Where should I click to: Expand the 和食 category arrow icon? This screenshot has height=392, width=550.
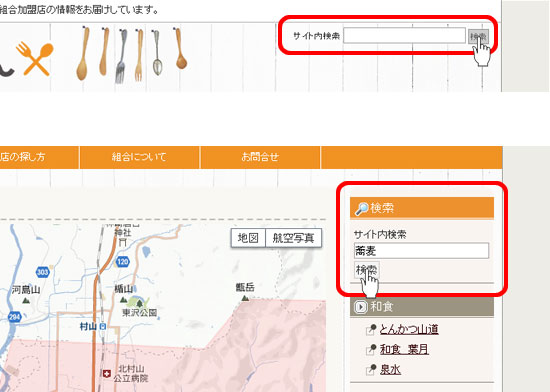[x=360, y=307]
